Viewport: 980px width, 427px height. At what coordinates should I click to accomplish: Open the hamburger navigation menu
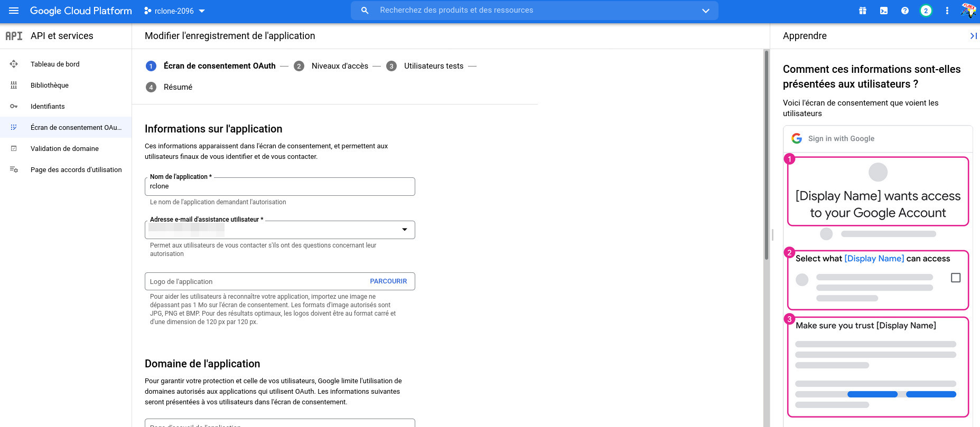(x=14, y=11)
